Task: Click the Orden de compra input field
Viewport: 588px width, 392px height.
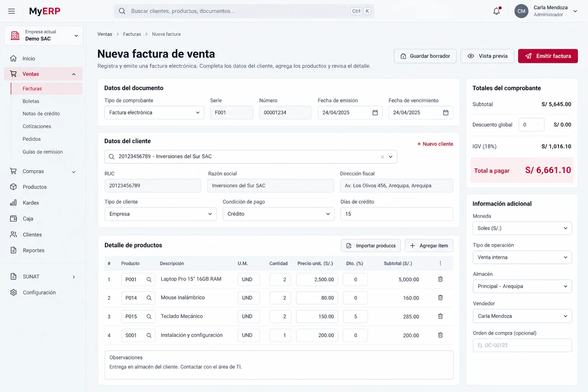Action: click(522, 345)
